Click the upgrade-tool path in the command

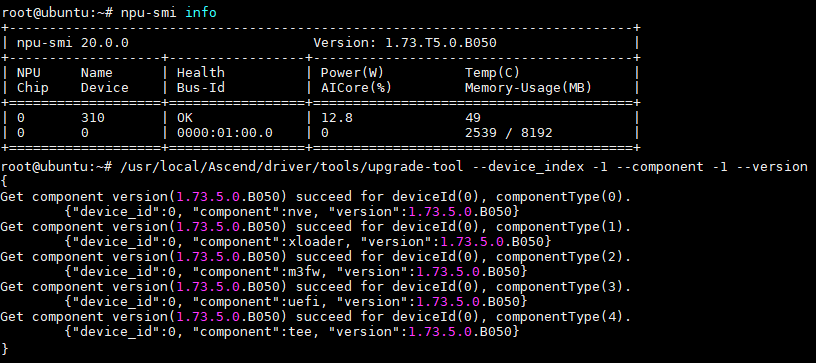click(x=291, y=166)
